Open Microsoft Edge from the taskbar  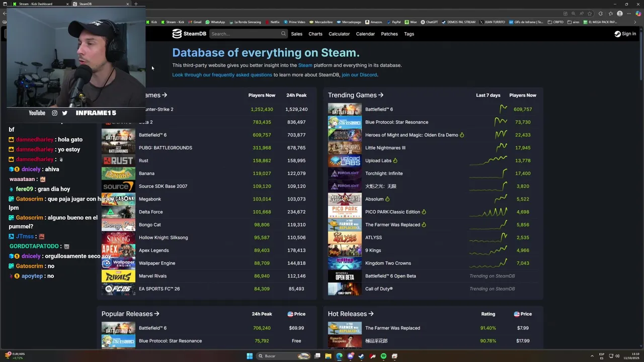(x=339, y=356)
